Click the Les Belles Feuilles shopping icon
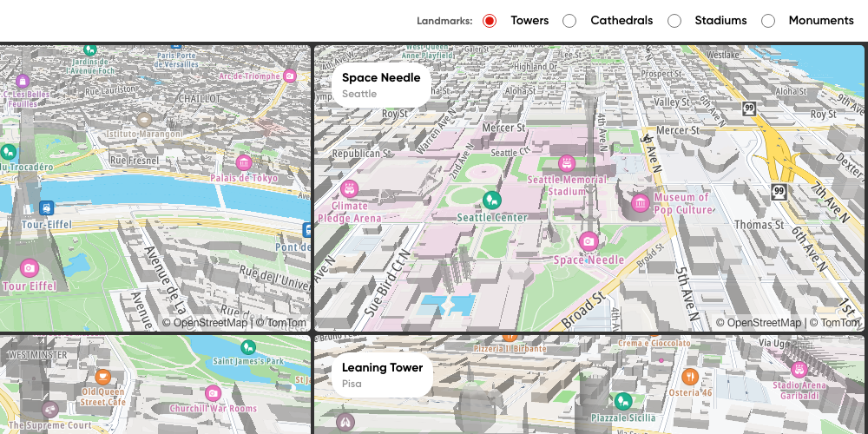Viewport: 868px width, 434px height. [x=23, y=82]
